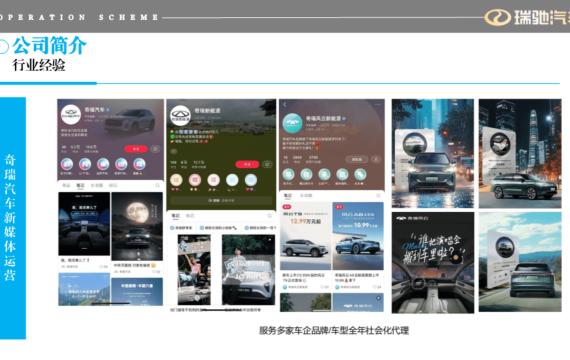Open last highlight circle in 奇瑞汽车 profile
This screenshot has width=570, height=360.
pyautogui.click(x=139, y=164)
